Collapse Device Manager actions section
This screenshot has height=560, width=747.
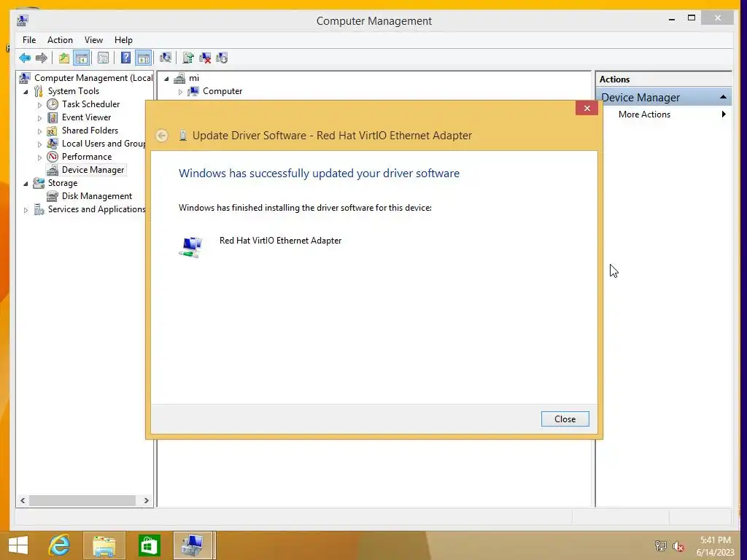(723, 97)
